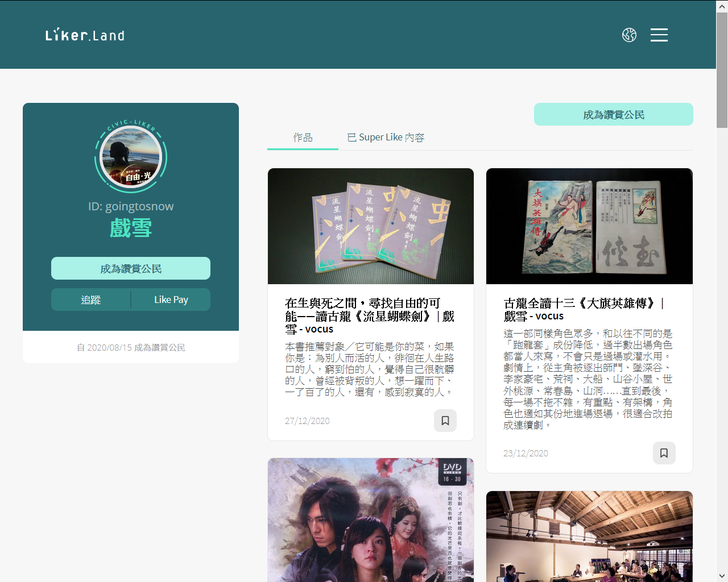
Task: Open article title 古龍全讀十三《大旗英雄傳》
Action: click(584, 310)
